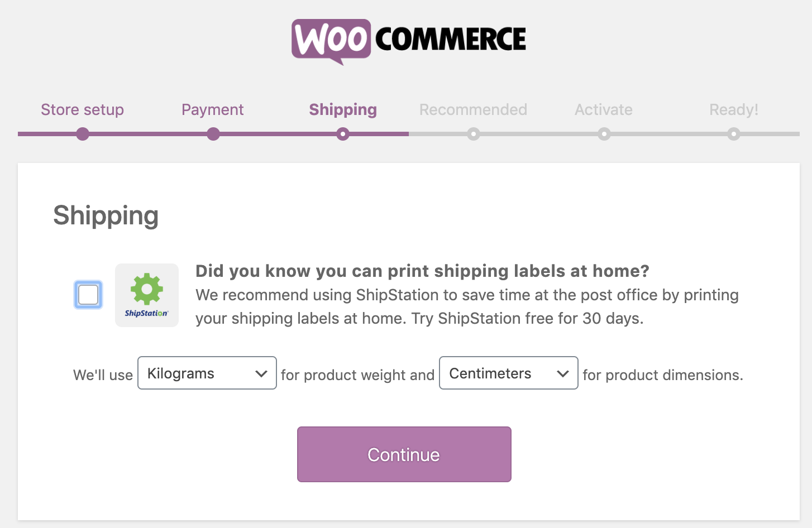Switch to the Recommended step

point(473,110)
